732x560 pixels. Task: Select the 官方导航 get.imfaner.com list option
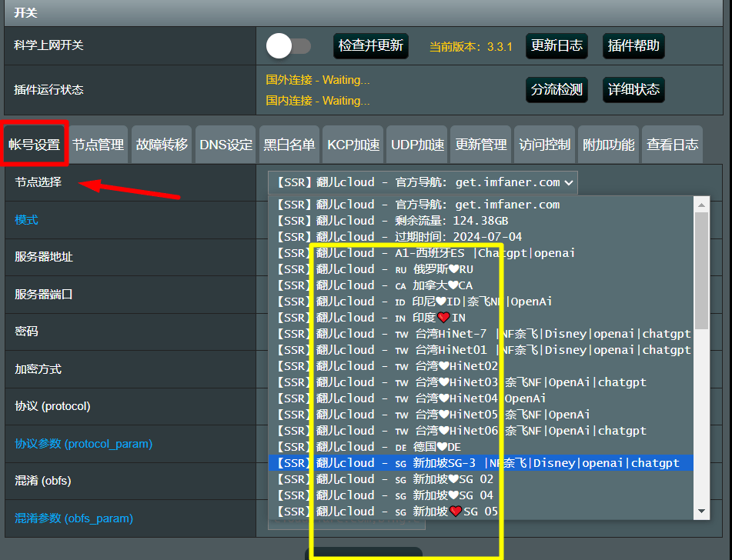pyautogui.click(x=481, y=205)
